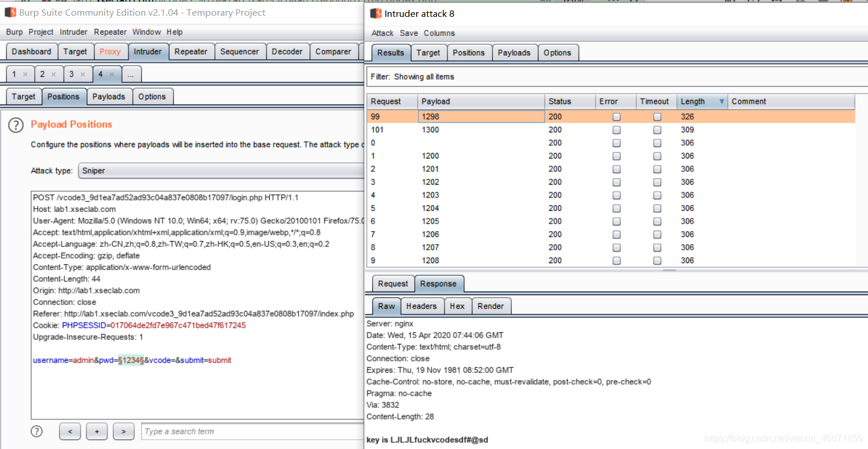Toggle Error checkbox for payload 1208 row
The image size is (868, 449).
click(x=616, y=261)
